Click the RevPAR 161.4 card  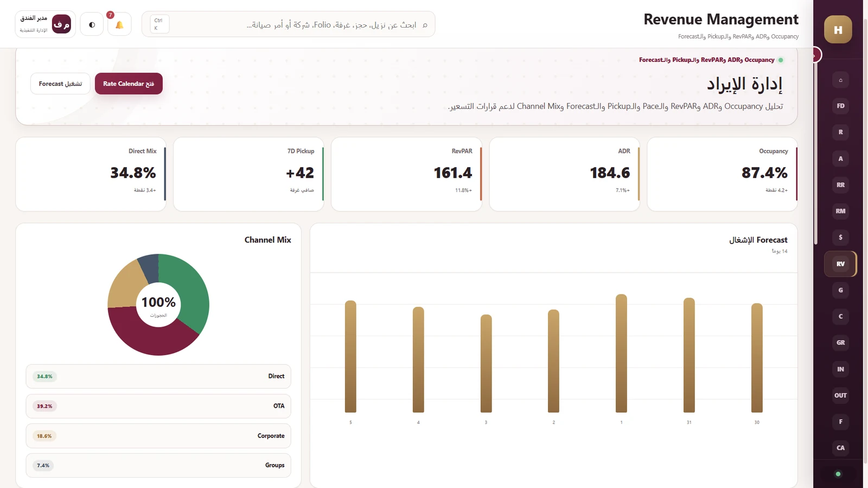point(406,174)
